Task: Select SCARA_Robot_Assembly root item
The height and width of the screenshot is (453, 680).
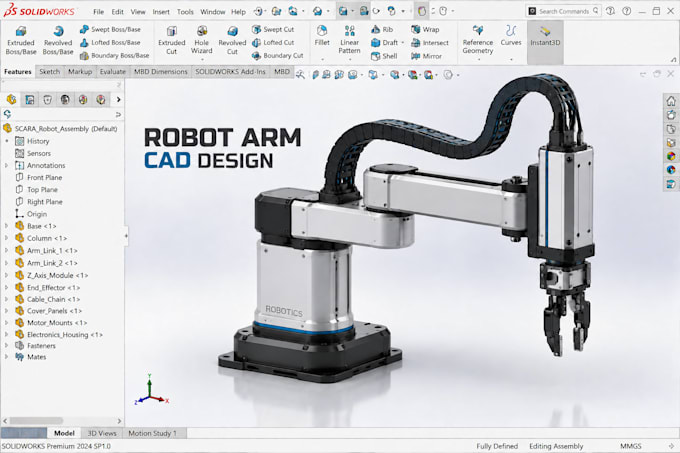Action: pyautogui.click(x=60, y=128)
